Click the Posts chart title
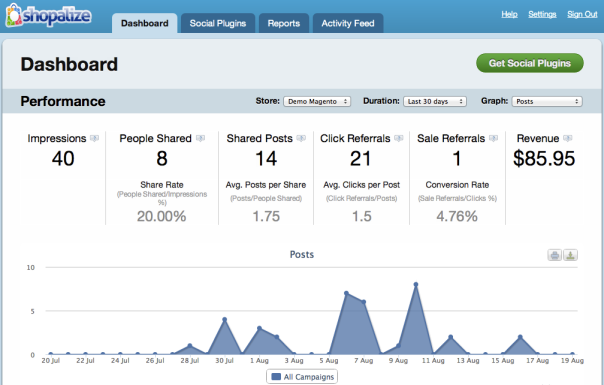This screenshot has height=385, width=604. [x=302, y=254]
